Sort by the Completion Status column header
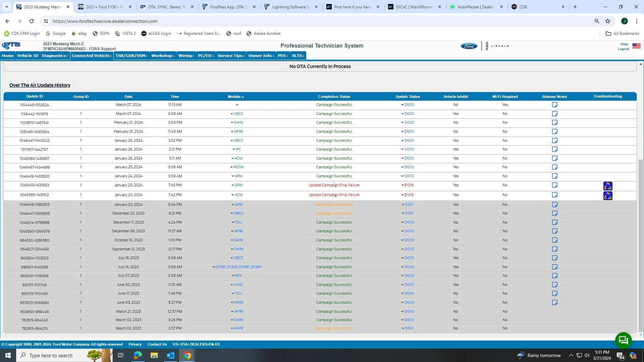Viewport: 644px width, 362px height. coord(334,97)
